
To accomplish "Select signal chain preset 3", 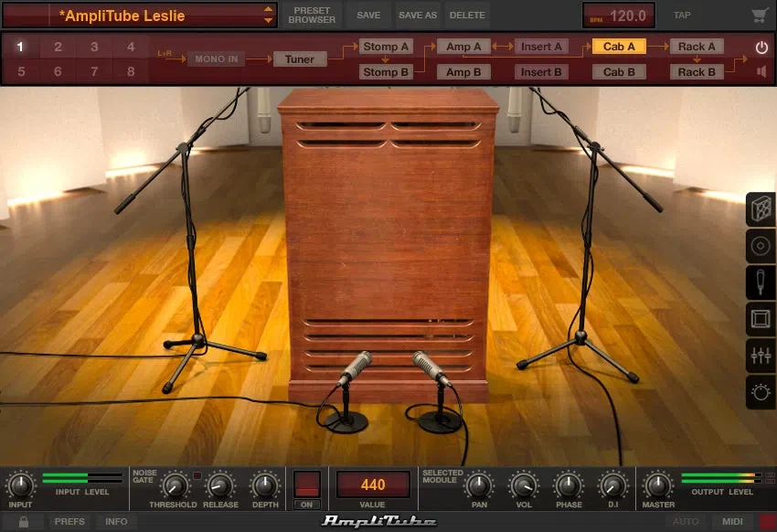I will [x=94, y=47].
